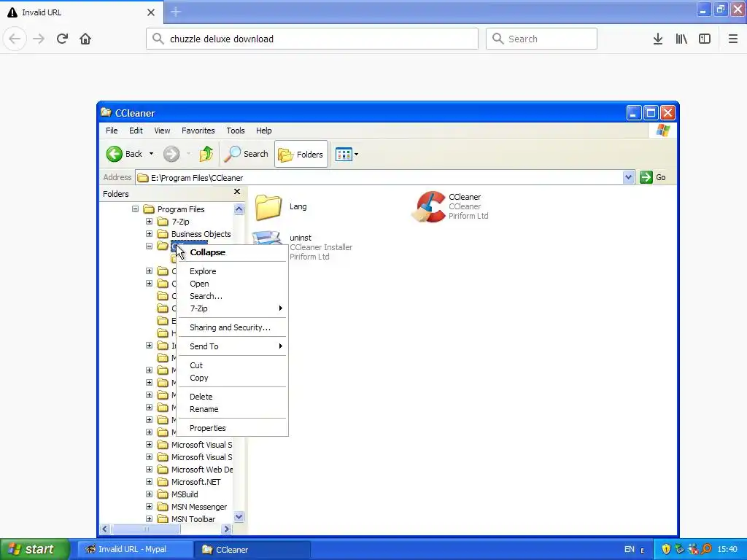Click Explorer's greyed Forward arrow icon
Screen dimensions: 747x560
coord(171,154)
